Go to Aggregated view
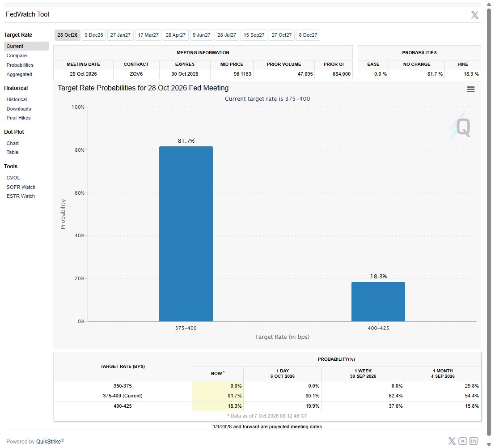Viewport: 495px width, 448px height. 19,75
